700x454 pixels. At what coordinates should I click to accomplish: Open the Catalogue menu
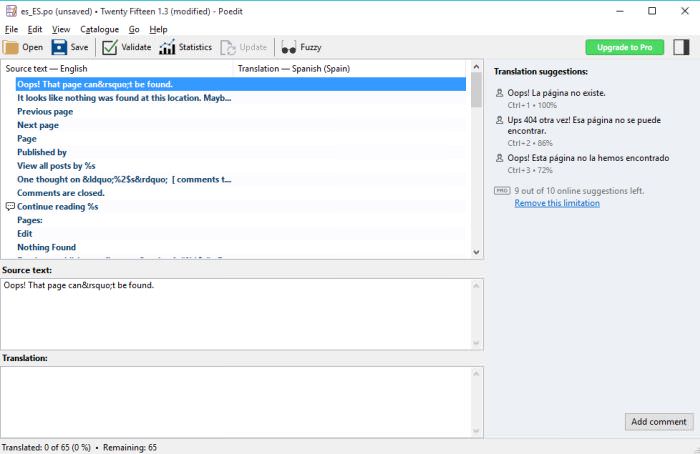pyautogui.click(x=99, y=29)
